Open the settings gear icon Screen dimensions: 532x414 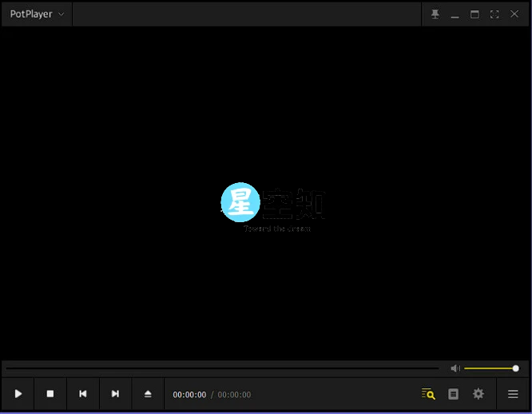pyautogui.click(x=478, y=394)
